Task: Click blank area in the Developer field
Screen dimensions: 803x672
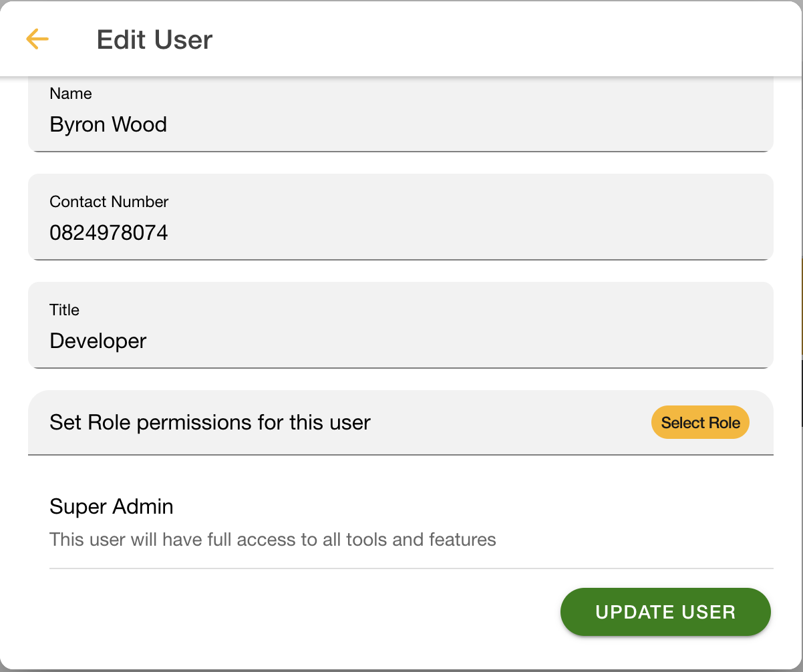Action: pos(468,341)
